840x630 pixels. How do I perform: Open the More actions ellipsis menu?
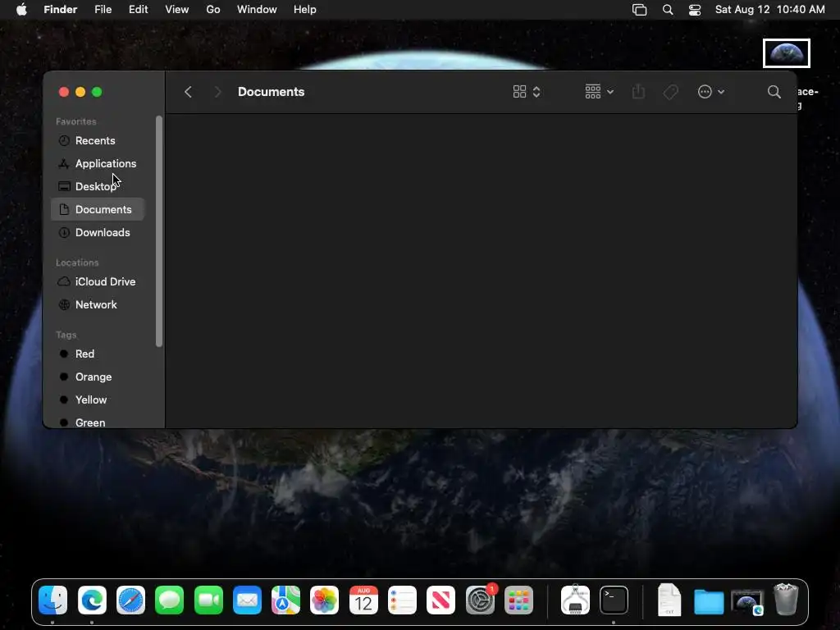711,92
